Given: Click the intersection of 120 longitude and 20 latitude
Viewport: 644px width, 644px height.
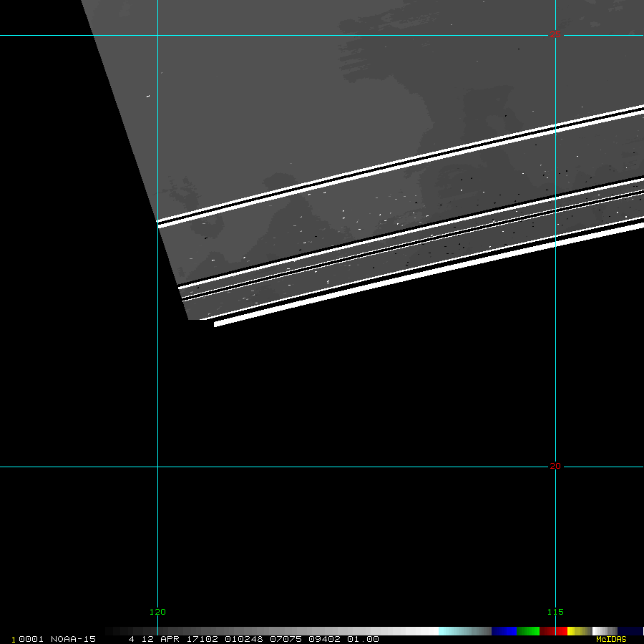Looking at the screenshot, I should coord(157,467).
